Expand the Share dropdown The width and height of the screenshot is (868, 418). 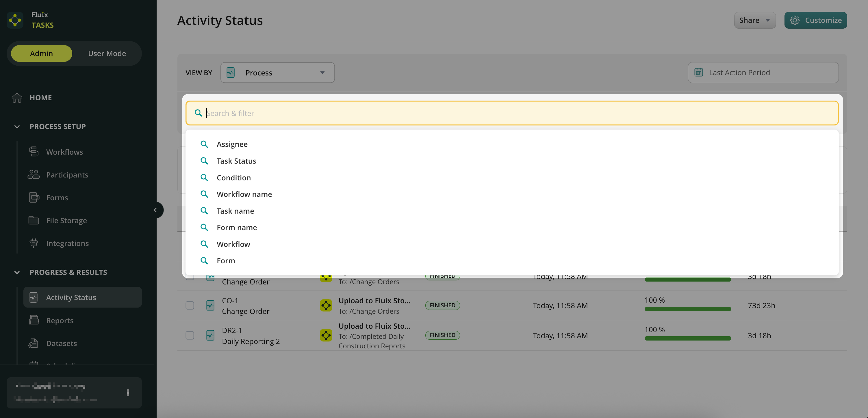(754, 20)
